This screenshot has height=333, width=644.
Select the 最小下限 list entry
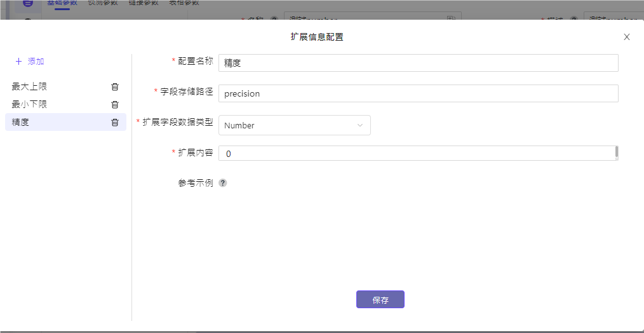(29, 104)
